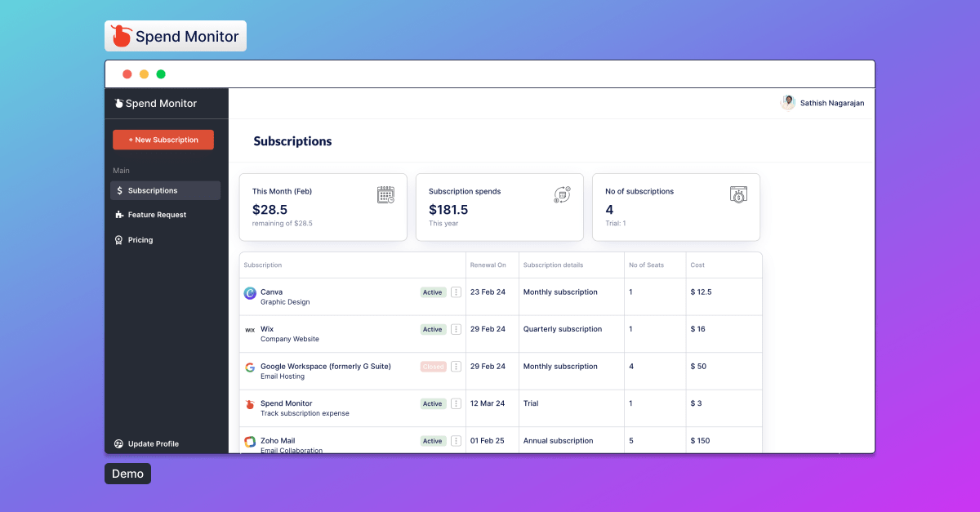Click the Active badge on Spend Monitor row

pos(433,404)
